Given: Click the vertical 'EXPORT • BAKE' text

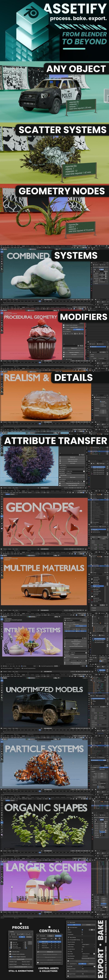Looking at the screenshot, I should [101, 949].
